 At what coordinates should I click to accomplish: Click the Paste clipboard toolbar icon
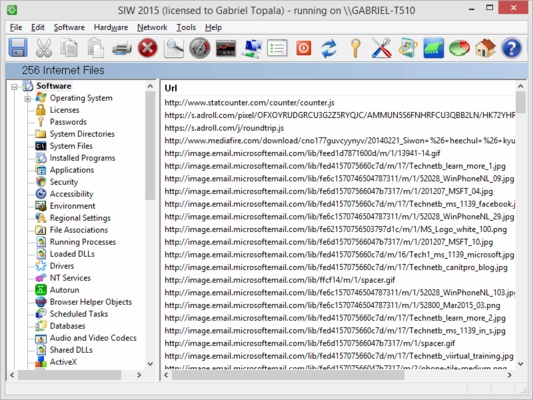96,48
